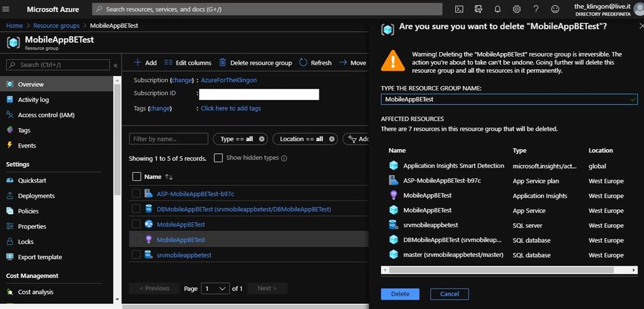Click the sidebar Search (Ctrl+/) field
The height and width of the screenshot is (309, 644).
(58, 65)
